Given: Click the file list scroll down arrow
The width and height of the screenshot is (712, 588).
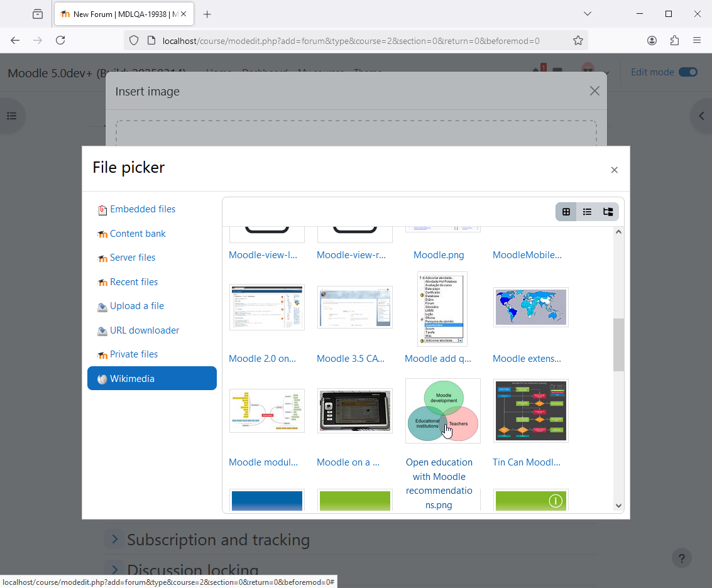Looking at the screenshot, I should 618,505.
